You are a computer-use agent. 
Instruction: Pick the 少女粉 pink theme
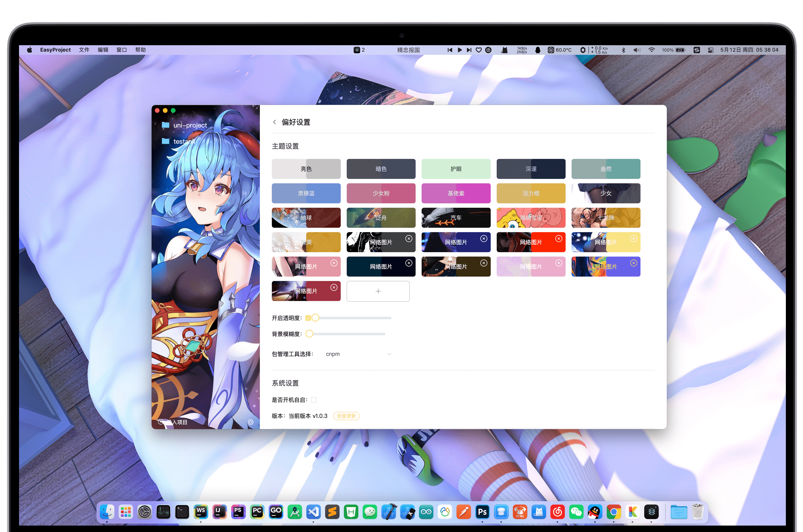pos(381,193)
